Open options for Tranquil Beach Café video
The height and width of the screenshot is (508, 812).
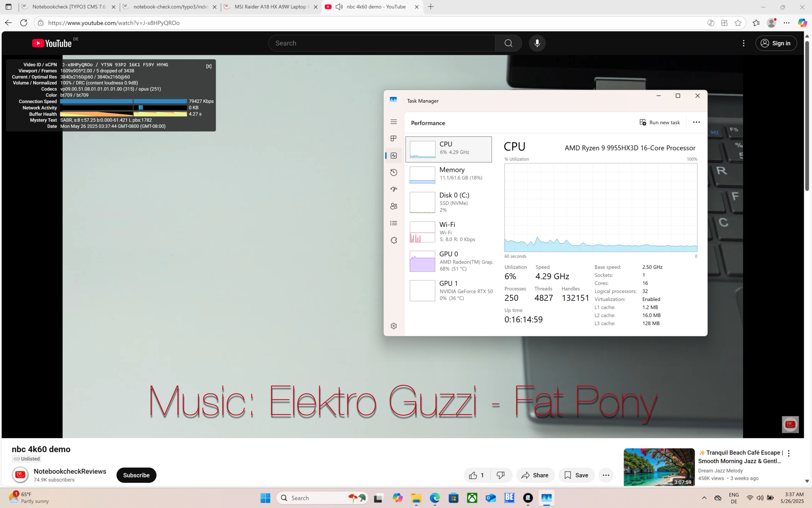pyautogui.click(x=788, y=453)
